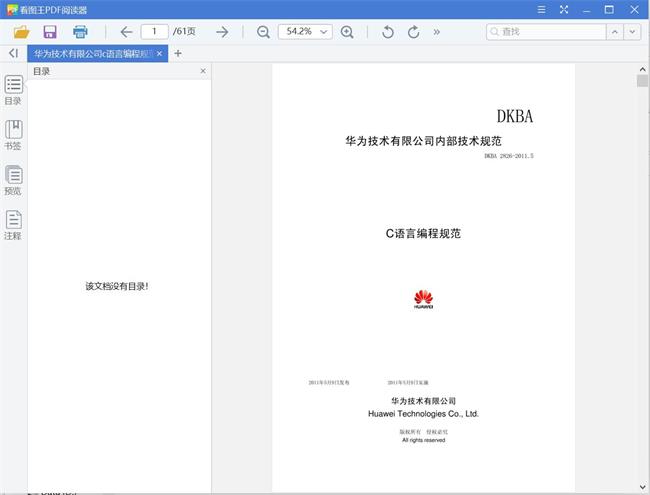Viewport: 650px width, 495px height.
Task: Open a PDF file with folder icon
Action: pyautogui.click(x=22, y=32)
